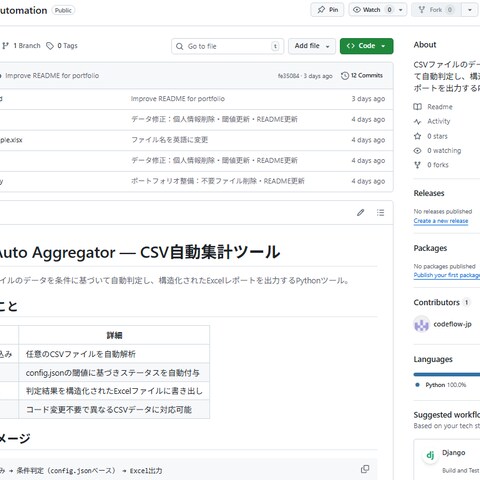The width and height of the screenshot is (480, 480).
Task: Select the 任意のCSVファイルを自動解析 table cell
Action: click(114, 354)
